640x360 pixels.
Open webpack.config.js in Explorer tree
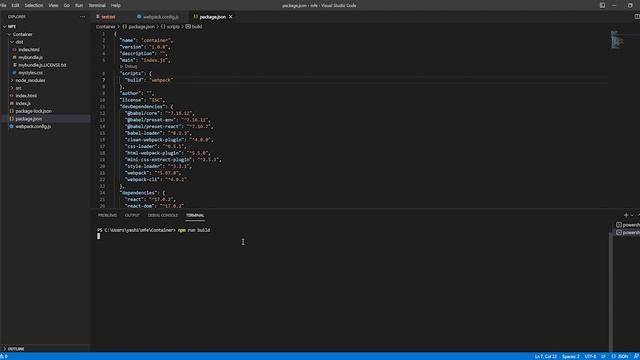33,127
